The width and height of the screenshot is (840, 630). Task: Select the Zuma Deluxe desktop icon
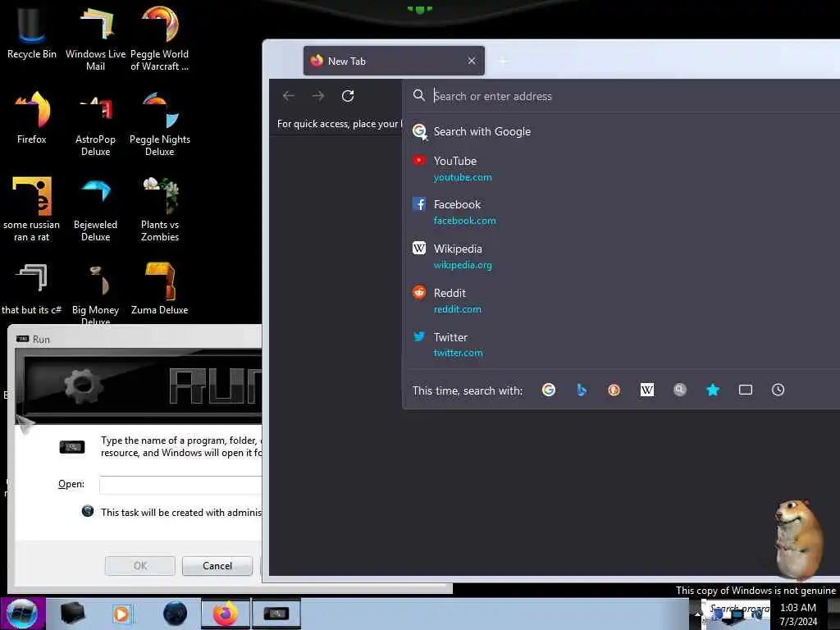click(160, 288)
